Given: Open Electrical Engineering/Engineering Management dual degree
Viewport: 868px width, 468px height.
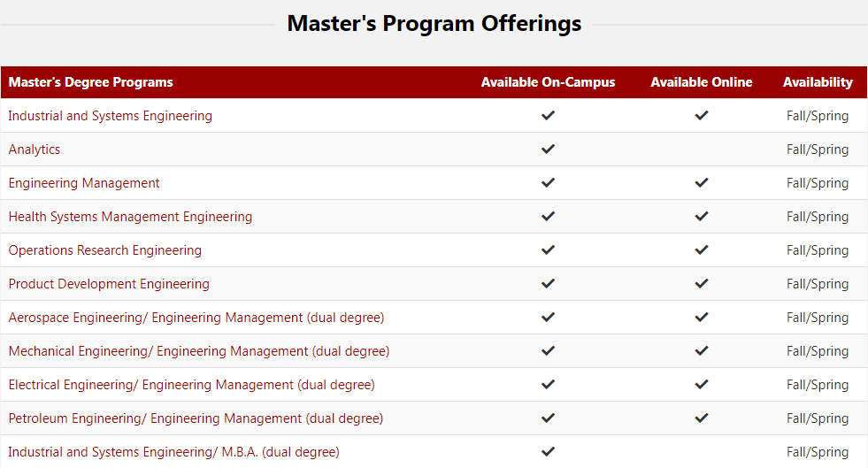Looking at the screenshot, I should point(191,385).
